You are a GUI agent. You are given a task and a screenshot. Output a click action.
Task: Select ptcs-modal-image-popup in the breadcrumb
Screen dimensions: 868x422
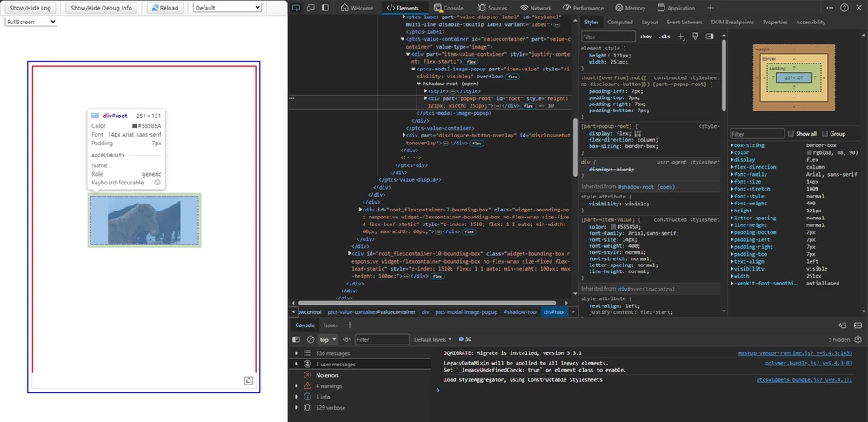tap(466, 312)
